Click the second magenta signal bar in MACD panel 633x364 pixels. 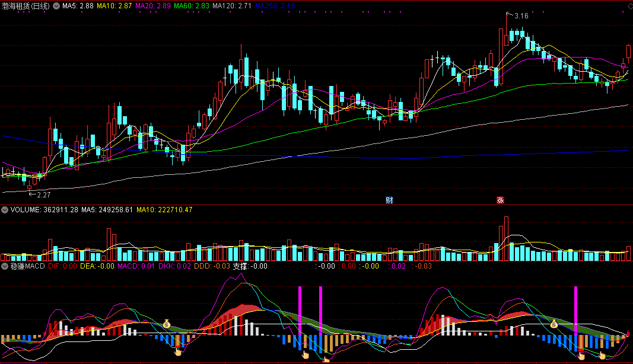point(320,311)
